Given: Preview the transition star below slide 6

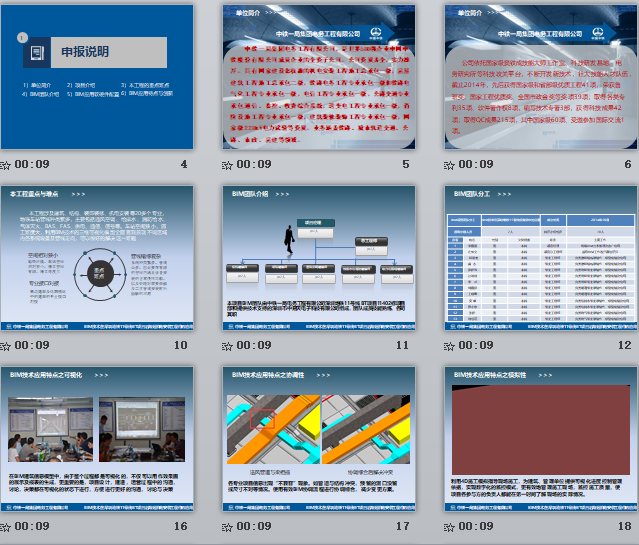Looking at the screenshot, I should tap(449, 165).
